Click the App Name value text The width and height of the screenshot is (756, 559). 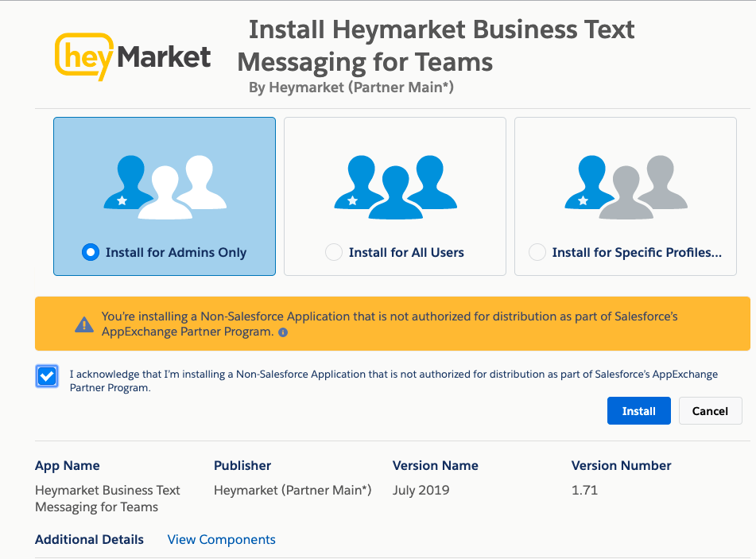(x=107, y=499)
